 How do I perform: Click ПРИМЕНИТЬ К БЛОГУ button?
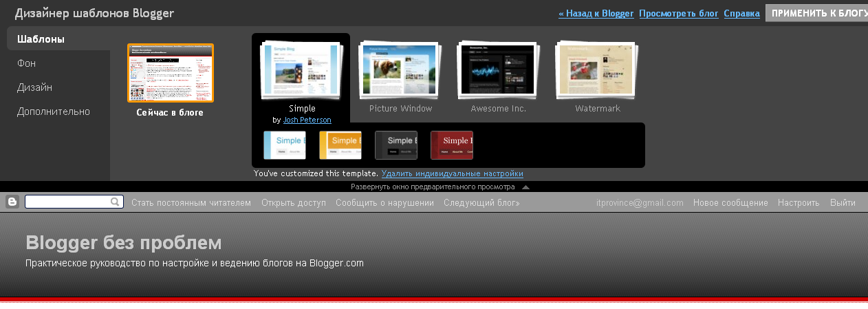click(x=817, y=13)
